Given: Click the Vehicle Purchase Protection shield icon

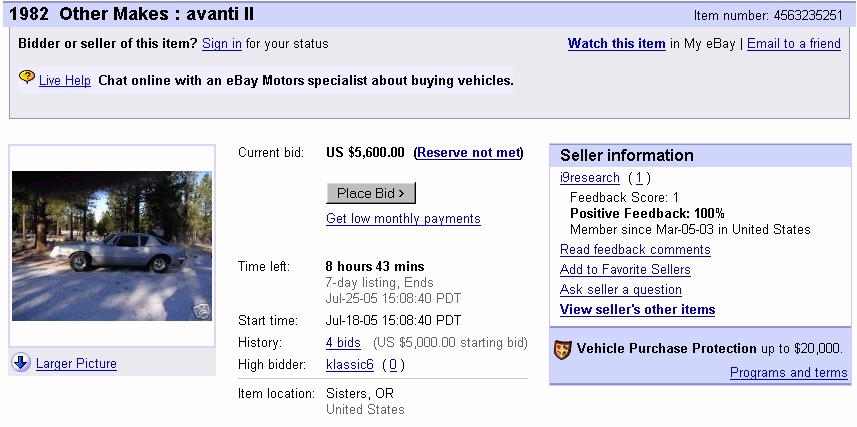Looking at the screenshot, I should 562,349.
